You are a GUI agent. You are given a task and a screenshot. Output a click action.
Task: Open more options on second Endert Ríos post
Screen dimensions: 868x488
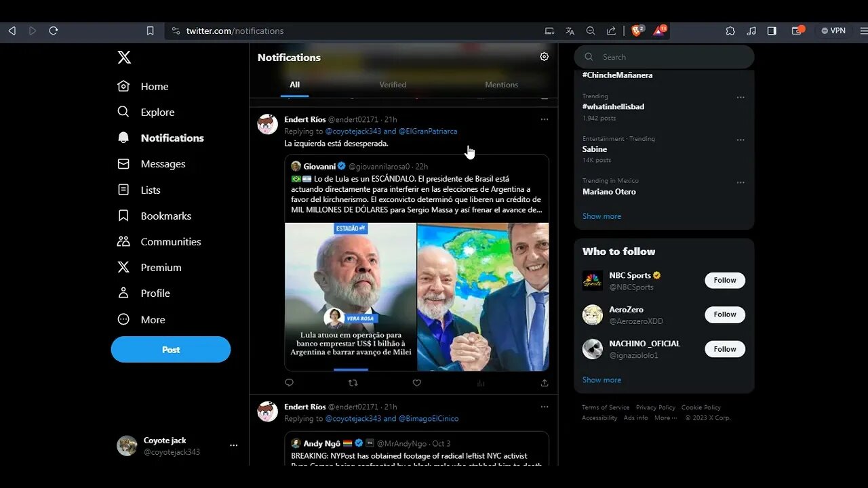pyautogui.click(x=545, y=407)
